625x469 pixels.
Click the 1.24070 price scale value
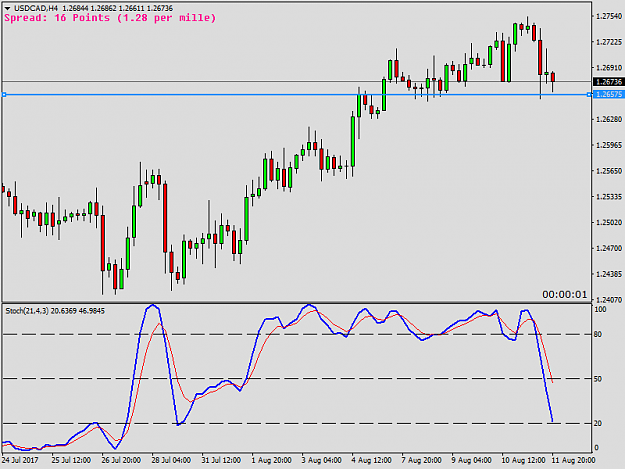click(x=609, y=299)
